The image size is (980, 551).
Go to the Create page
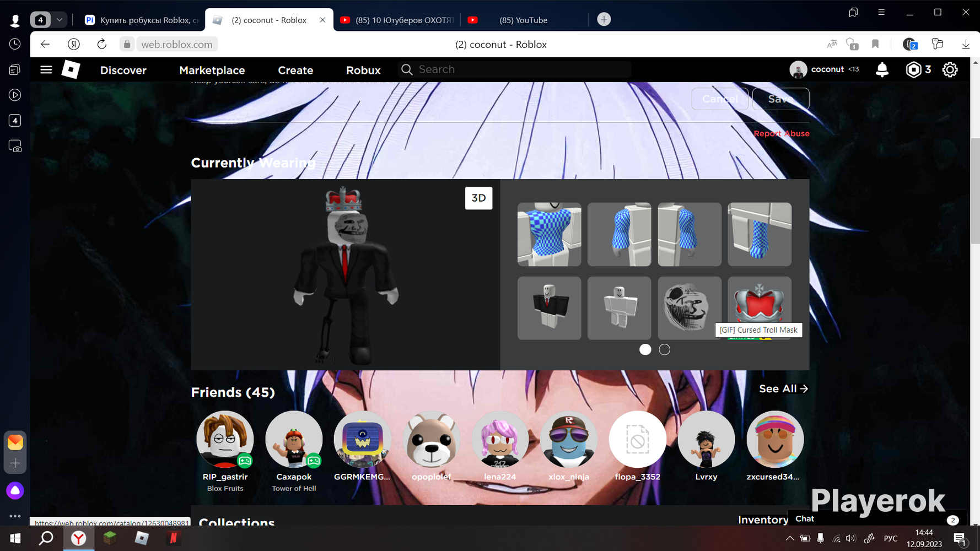295,70
